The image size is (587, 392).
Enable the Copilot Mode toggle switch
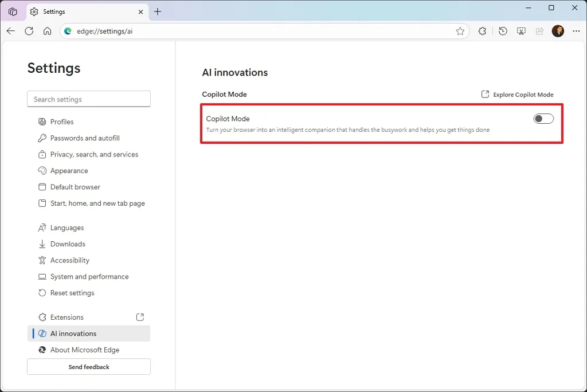(x=542, y=118)
